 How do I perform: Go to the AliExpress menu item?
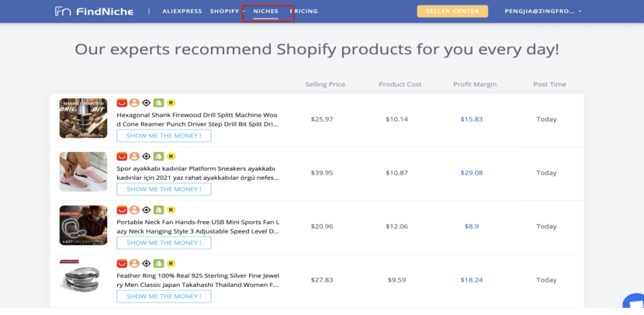182,12
